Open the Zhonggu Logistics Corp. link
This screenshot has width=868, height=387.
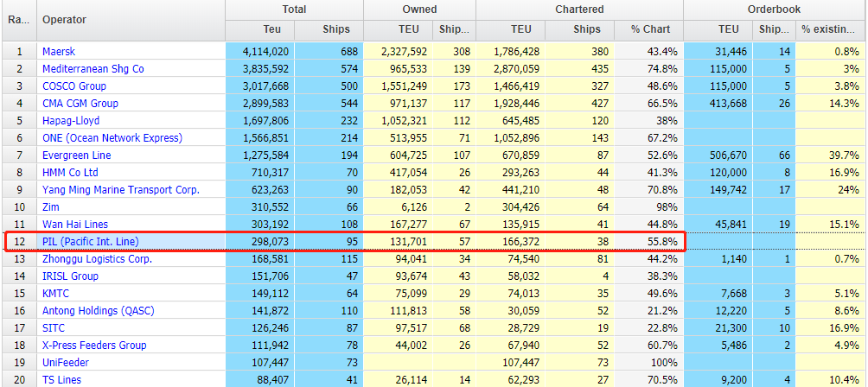(x=98, y=259)
